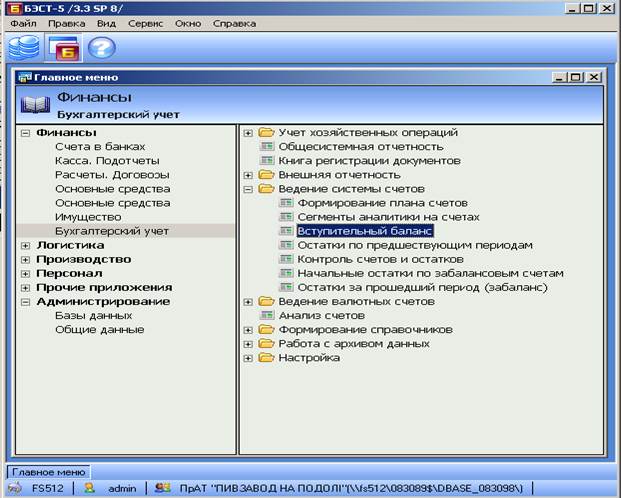Open the Файл menu

coord(23,23)
